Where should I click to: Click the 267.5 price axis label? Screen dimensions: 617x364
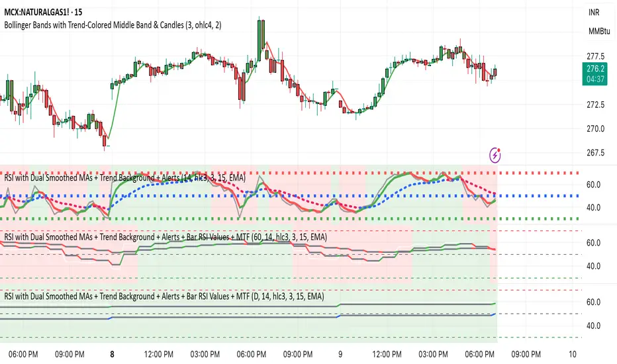pyautogui.click(x=595, y=153)
